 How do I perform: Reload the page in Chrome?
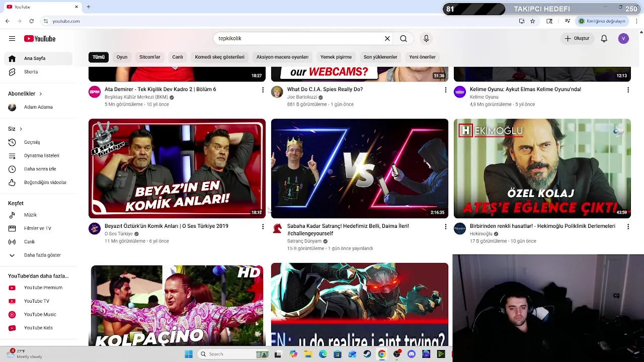(32, 21)
